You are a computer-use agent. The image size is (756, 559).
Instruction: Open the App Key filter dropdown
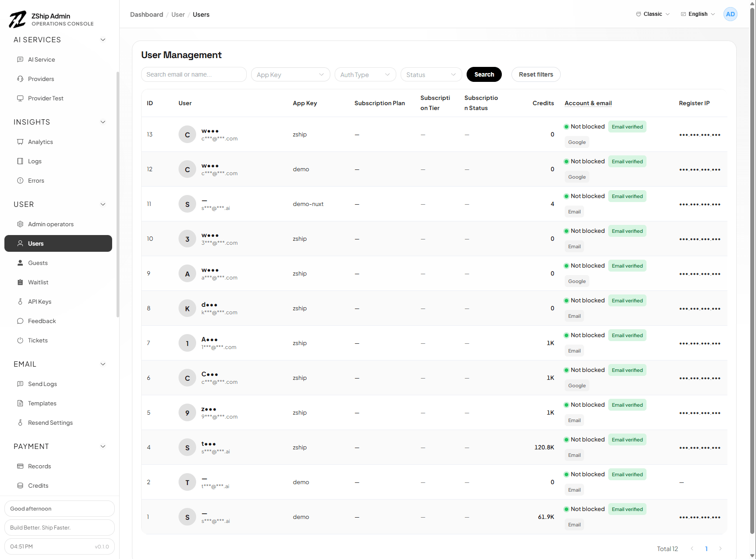(x=290, y=75)
